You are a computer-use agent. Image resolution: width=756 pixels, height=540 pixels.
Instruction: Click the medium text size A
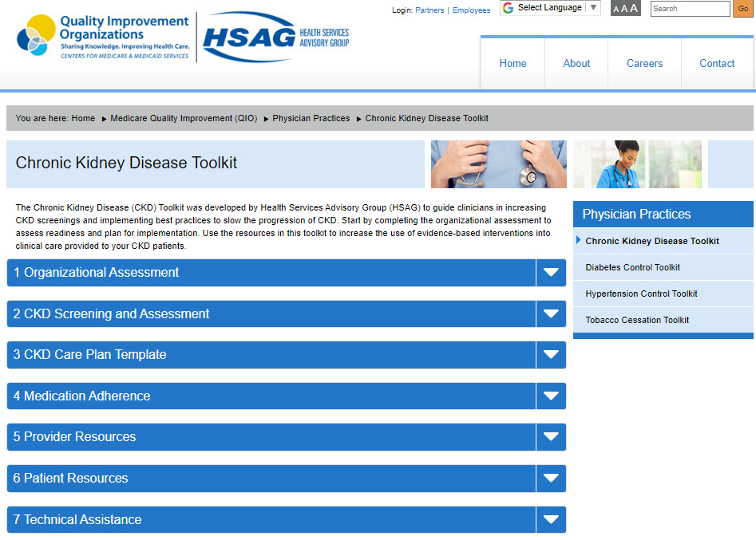click(624, 9)
